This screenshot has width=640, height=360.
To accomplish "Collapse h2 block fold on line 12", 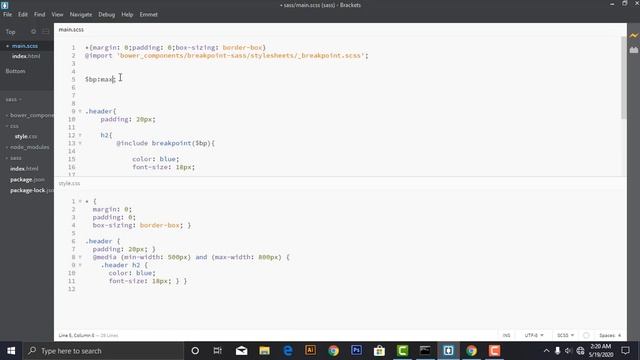I will pyautogui.click(x=80, y=135).
